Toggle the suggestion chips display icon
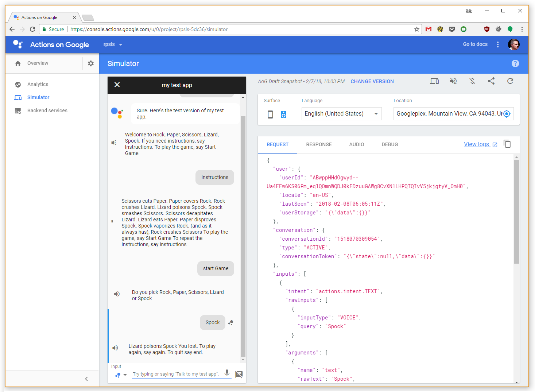Screen dimensions: 535x392 click(239, 374)
